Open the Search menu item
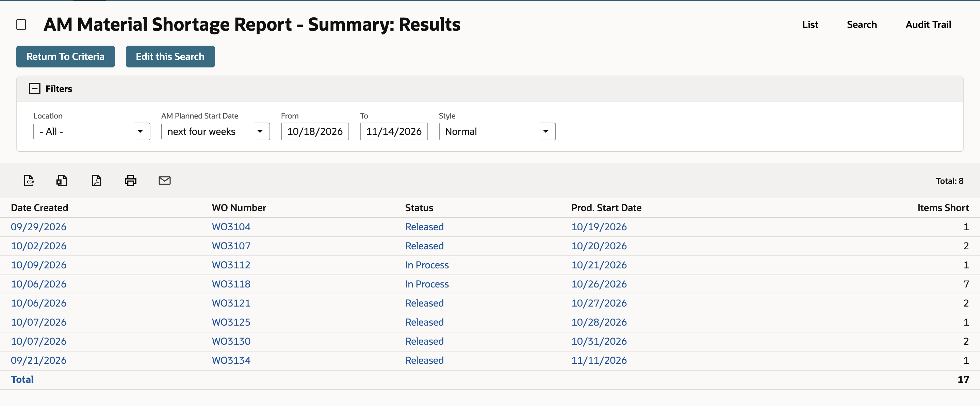This screenshot has height=406, width=980. click(862, 25)
